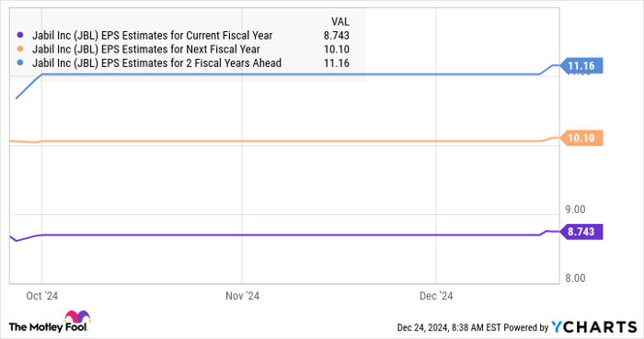The width and height of the screenshot is (644, 339).
Task: Click the 8.00 y-axis label
Action: coord(575,278)
